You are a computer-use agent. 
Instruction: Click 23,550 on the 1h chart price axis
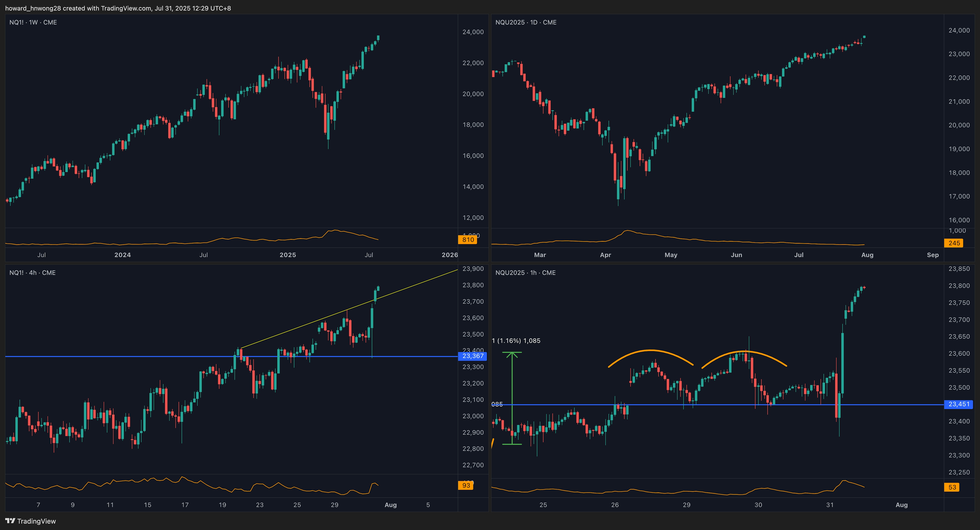click(959, 370)
